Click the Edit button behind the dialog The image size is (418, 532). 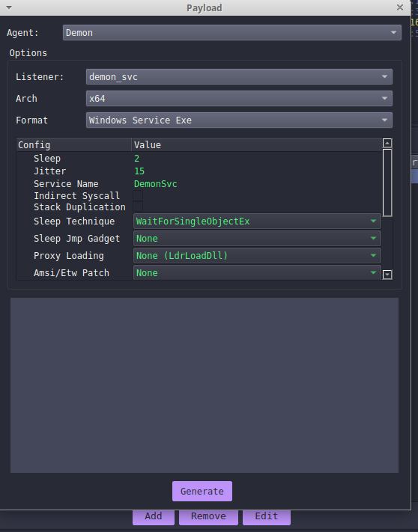267,516
